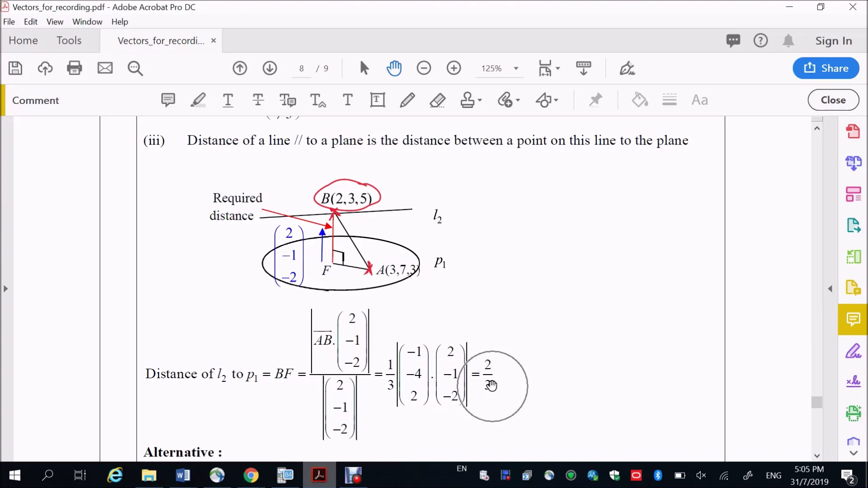Open the attach file dropdown

coord(509,100)
